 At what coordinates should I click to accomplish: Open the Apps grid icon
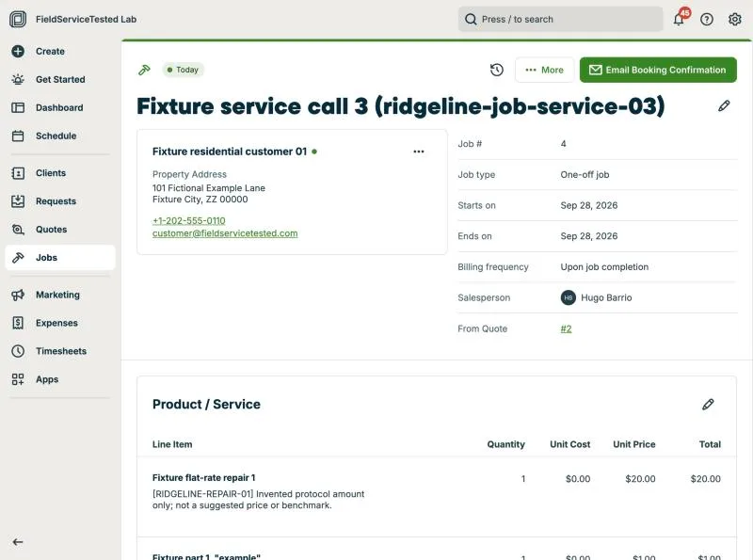[x=18, y=379]
